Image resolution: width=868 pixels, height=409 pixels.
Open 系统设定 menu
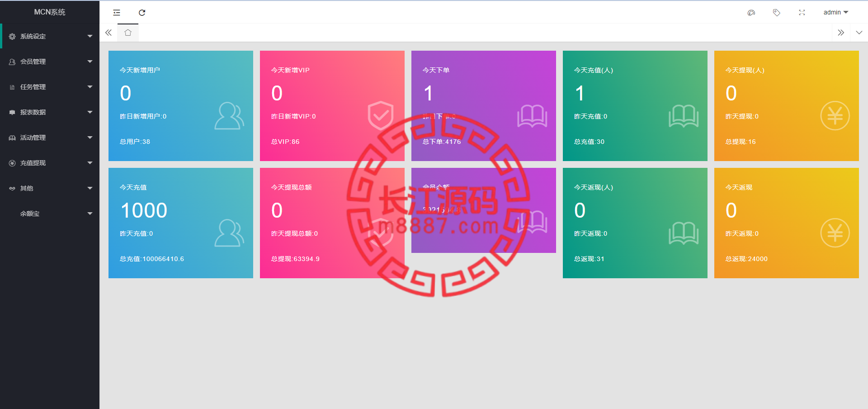point(50,36)
